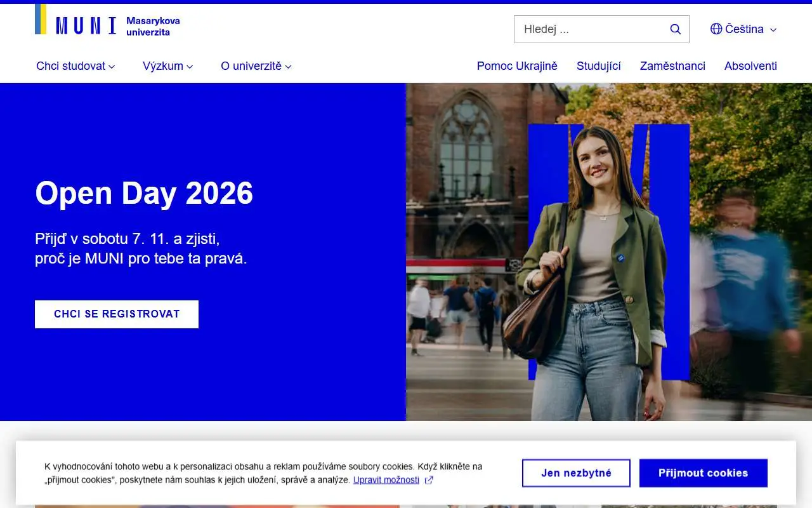The image size is (812, 508).
Task: Click the Open Day 2026 heading
Action: [144, 193]
